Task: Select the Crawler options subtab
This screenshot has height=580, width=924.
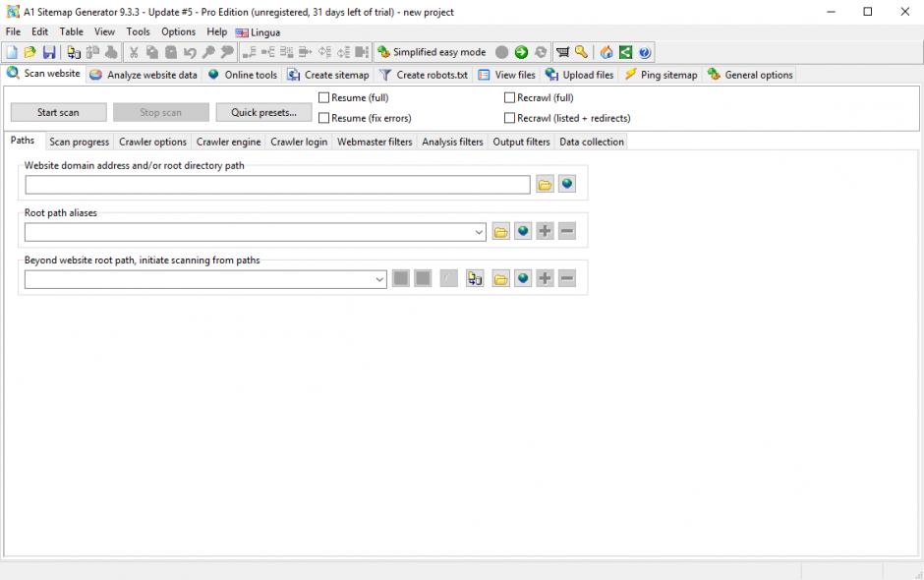Action: click(152, 143)
